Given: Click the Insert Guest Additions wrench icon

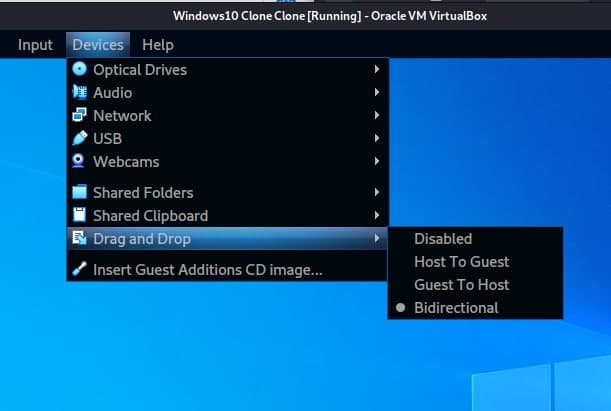Looking at the screenshot, I should [79, 270].
